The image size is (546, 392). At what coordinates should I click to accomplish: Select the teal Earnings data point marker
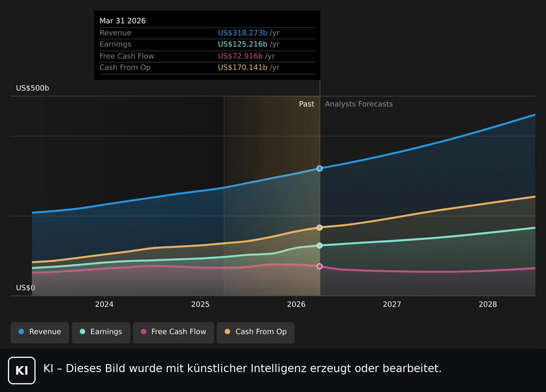[x=320, y=245]
